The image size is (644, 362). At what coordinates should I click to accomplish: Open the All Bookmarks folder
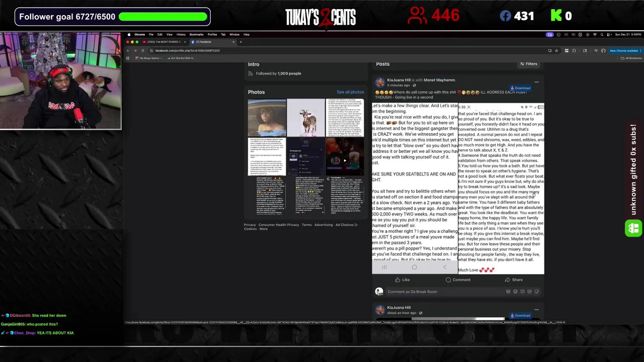(630, 58)
